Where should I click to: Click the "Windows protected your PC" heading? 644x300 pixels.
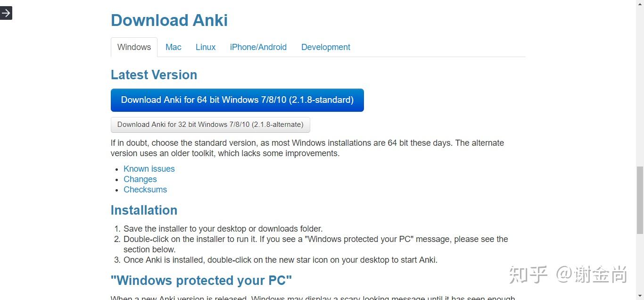[201, 281]
